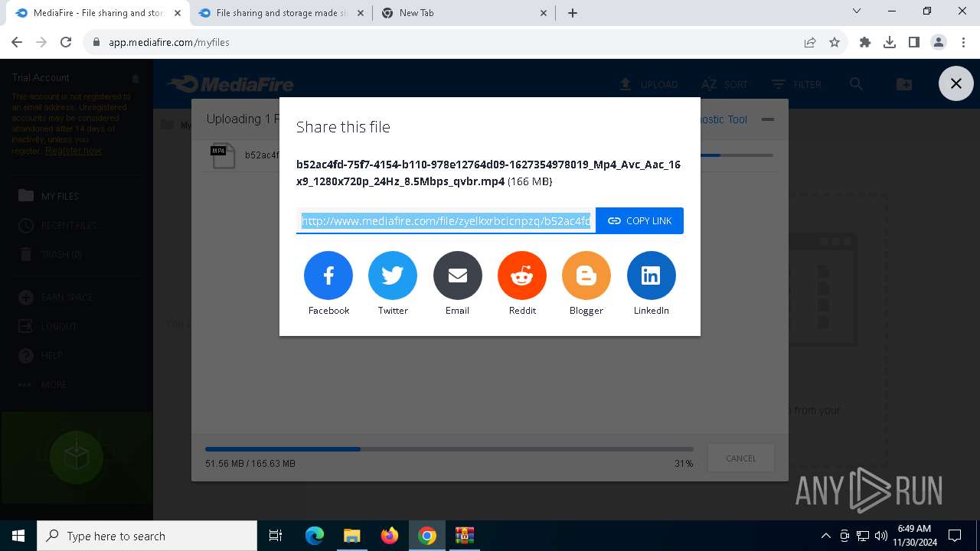This screenshot has width=980, height=551.
Task: Minimize the uploading panel
Action: 768,119
